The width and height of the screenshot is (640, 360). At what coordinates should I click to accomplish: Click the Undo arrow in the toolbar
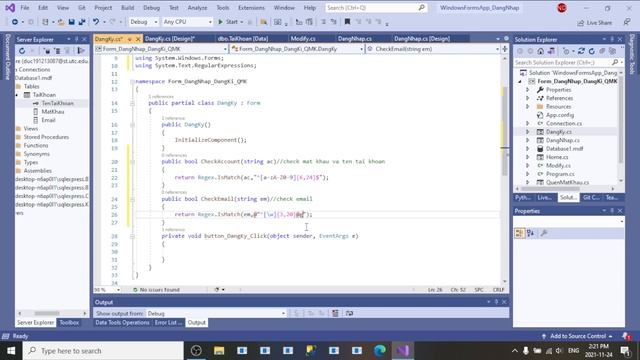pos(96,22)
